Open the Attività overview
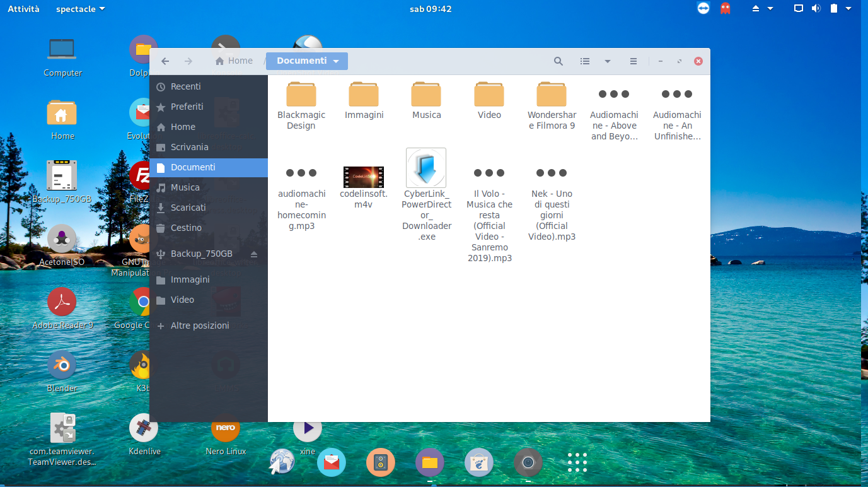The width and height of the screenshot is (868, 487). pos(23,9)
